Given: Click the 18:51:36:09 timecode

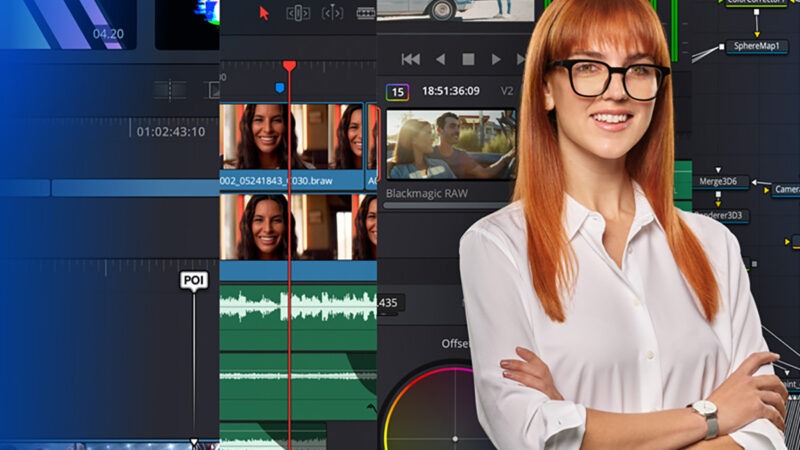Looking at the screenshot, I should (451, 91).
